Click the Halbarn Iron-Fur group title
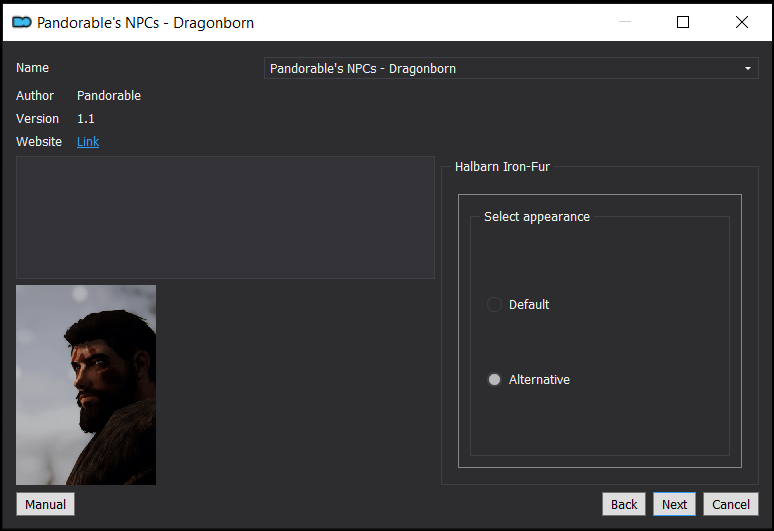The height and width of the screenshot is (531, 774). pos(502,167)
